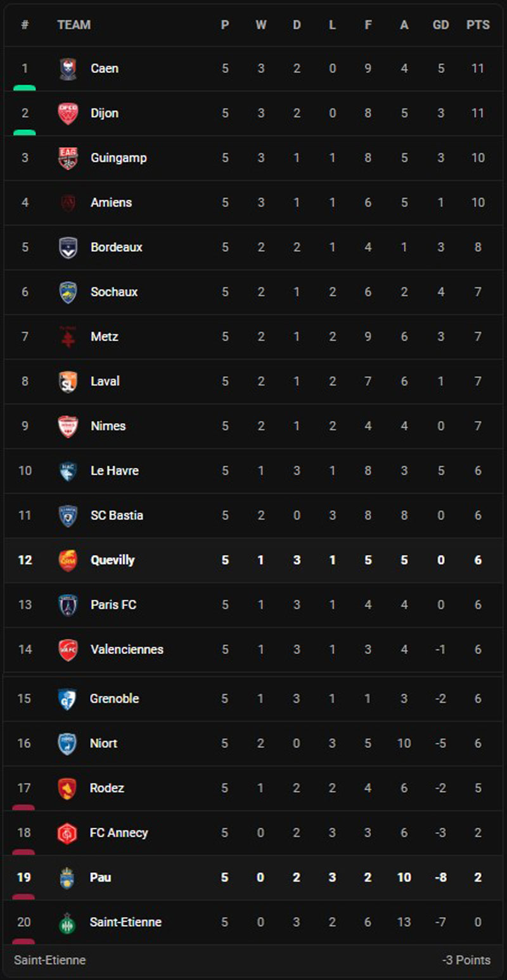507x980 pixels.
Task: Click the Saint-Etienne green badge icon
Action: (67, 922)
